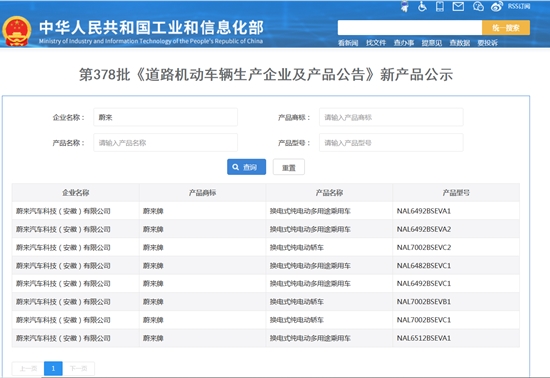Focus the site-wide search box
The image size is (550, 378).
click(x=410, y=28)
